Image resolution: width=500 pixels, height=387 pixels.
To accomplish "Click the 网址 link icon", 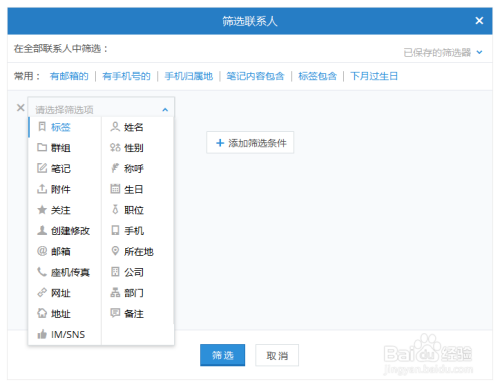I will click(x=42, y=293).
